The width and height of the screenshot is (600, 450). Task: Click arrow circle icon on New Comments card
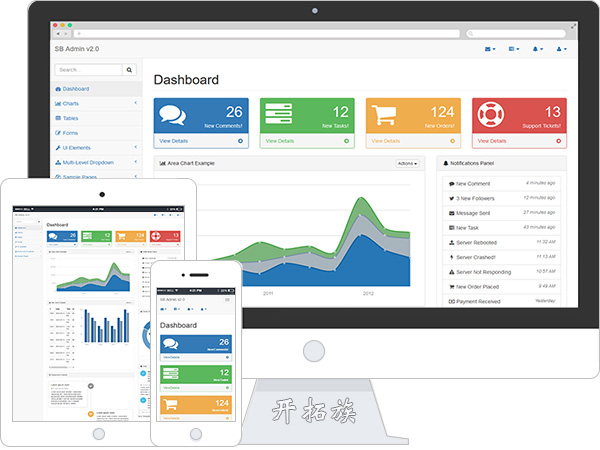coord(240,141)
